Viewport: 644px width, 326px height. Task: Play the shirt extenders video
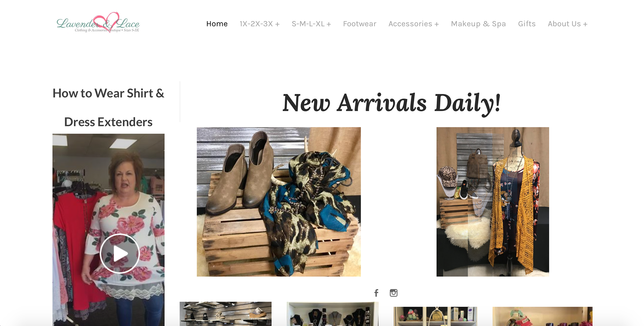pos(120,254)
